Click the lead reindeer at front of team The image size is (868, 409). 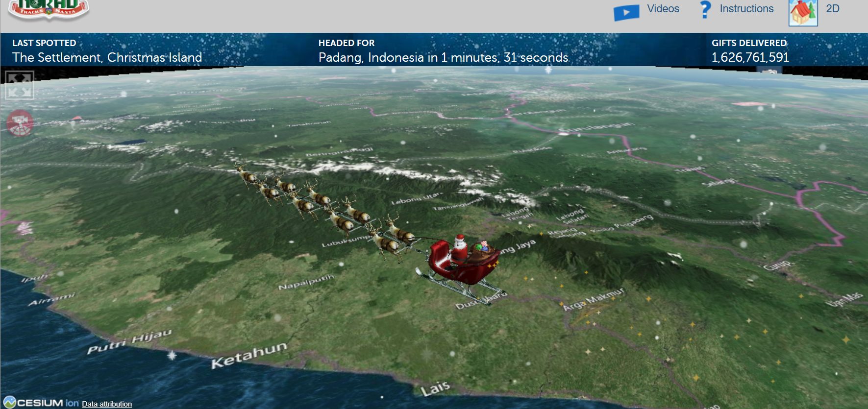pos(245,174)
